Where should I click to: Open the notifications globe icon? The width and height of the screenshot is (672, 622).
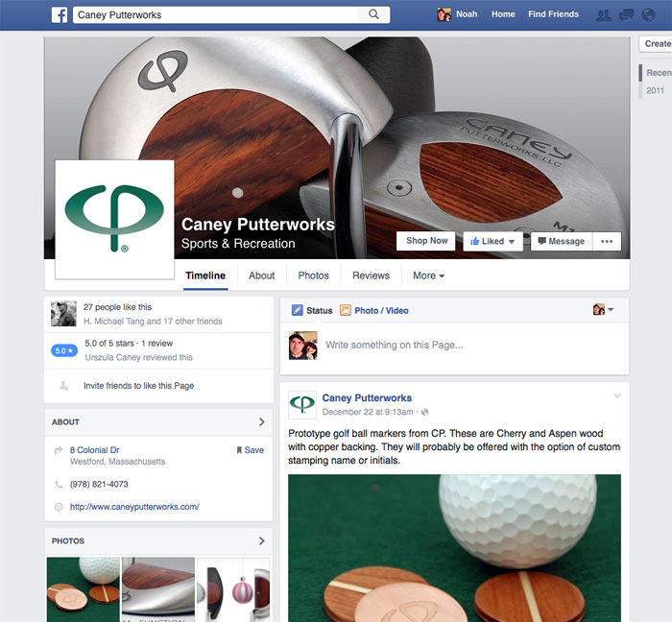pos(648,15)
